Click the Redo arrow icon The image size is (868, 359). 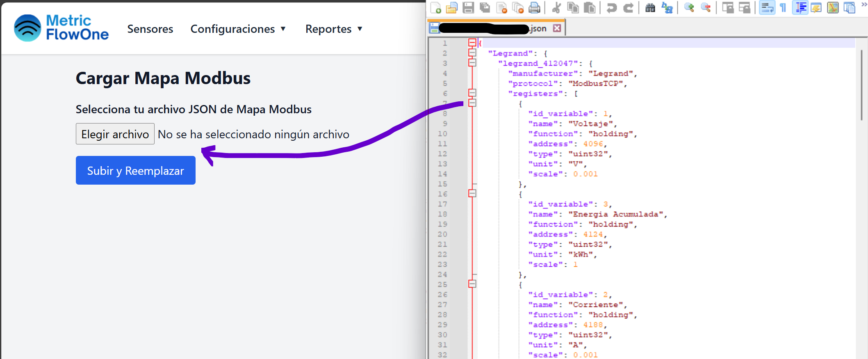coord(628,8)
